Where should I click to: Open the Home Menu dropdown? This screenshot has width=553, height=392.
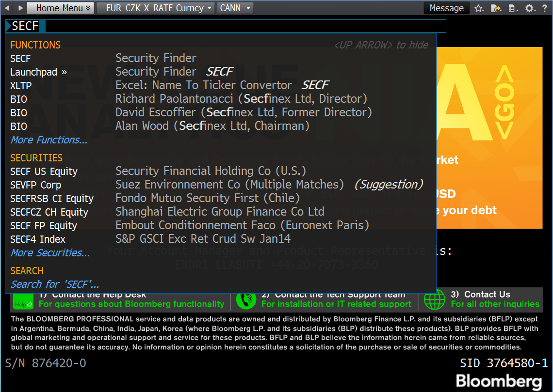pyautogui.click(x=61, y=8)
